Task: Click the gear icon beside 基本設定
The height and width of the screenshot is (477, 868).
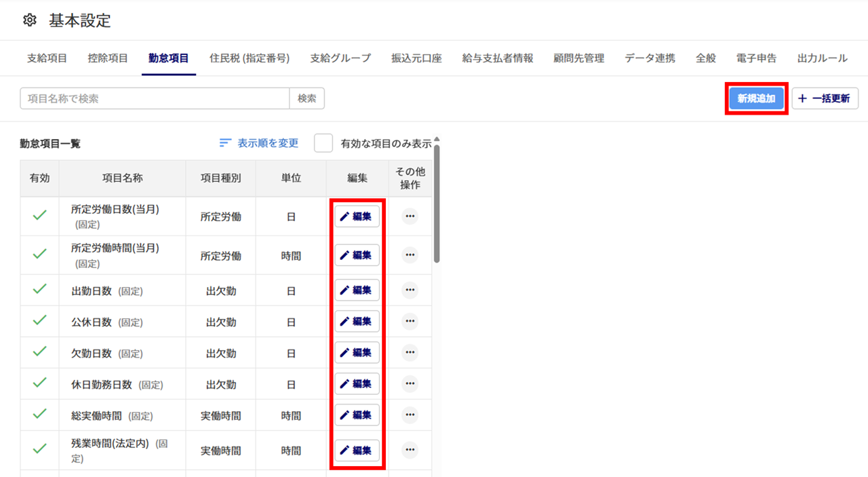Action: coord(29,20)
